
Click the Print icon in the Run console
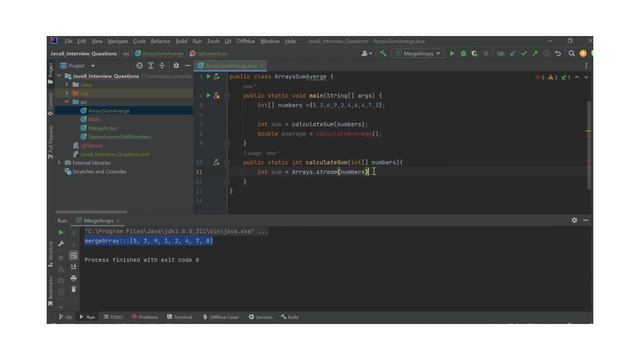point(73,278)
